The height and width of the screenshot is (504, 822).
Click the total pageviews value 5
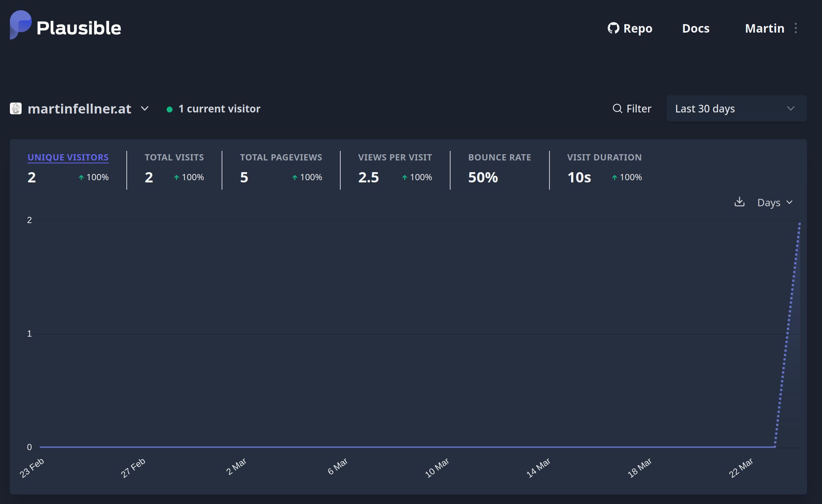pyautogui.click(x=244, y=177)
